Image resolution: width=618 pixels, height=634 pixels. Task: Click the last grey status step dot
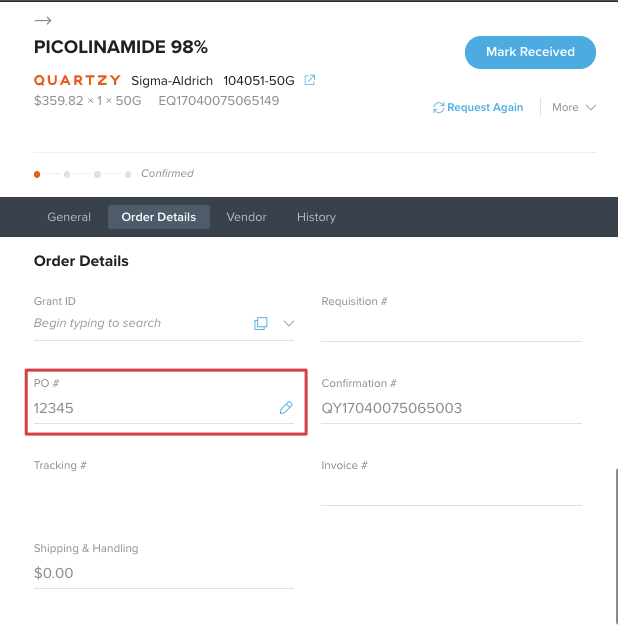(x=128, y=174)
